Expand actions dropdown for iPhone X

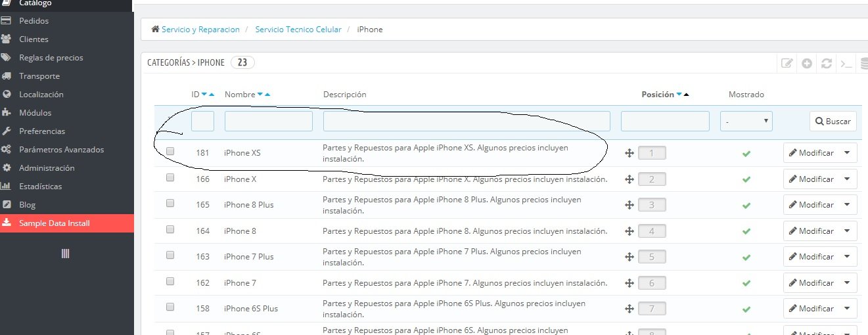pyautogui.click(x=847, y=179)
